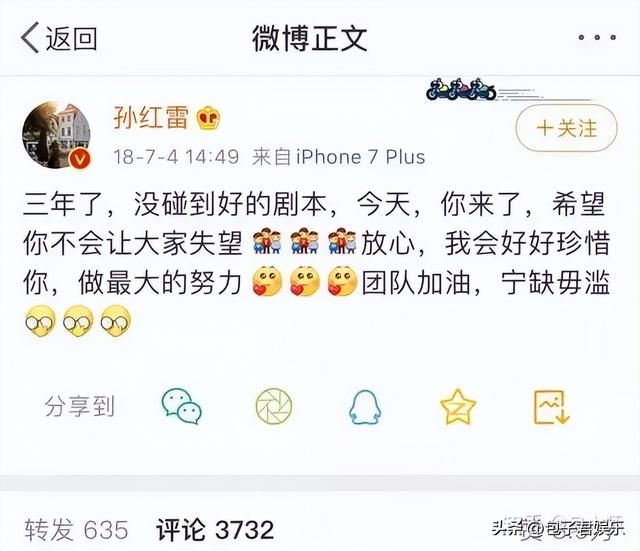
Task: Click the post timestamp 18-7-4 14:49
Action: point(176,157)
